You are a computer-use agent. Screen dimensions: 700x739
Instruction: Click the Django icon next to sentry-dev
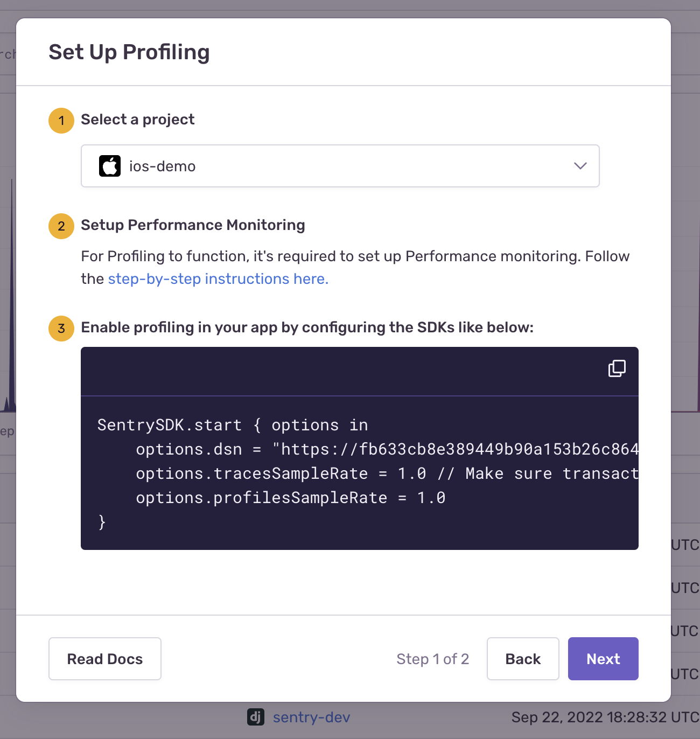click(x=256, y=717)
